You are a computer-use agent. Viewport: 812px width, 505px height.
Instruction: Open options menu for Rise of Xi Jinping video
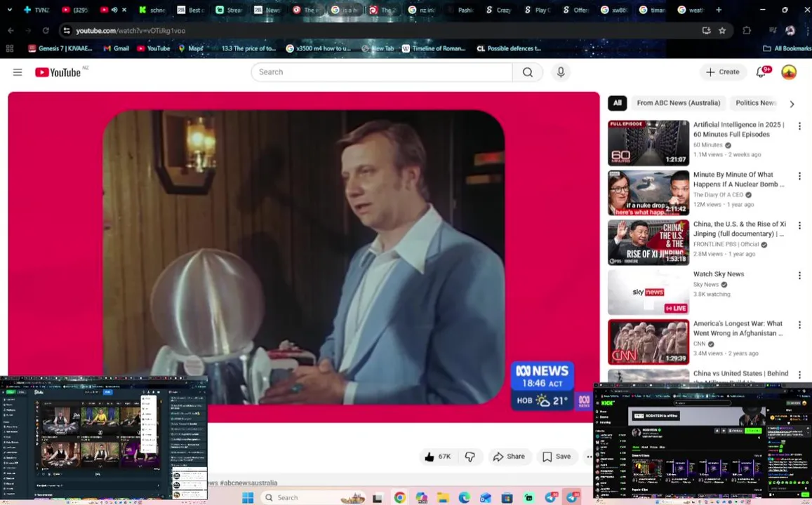(799, 226)
